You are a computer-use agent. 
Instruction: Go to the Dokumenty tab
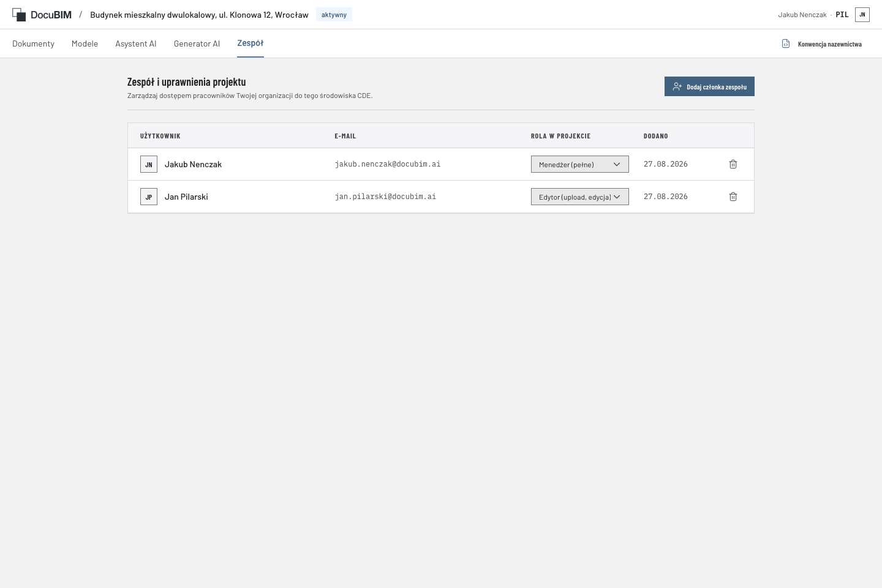(x=33, y=43)
